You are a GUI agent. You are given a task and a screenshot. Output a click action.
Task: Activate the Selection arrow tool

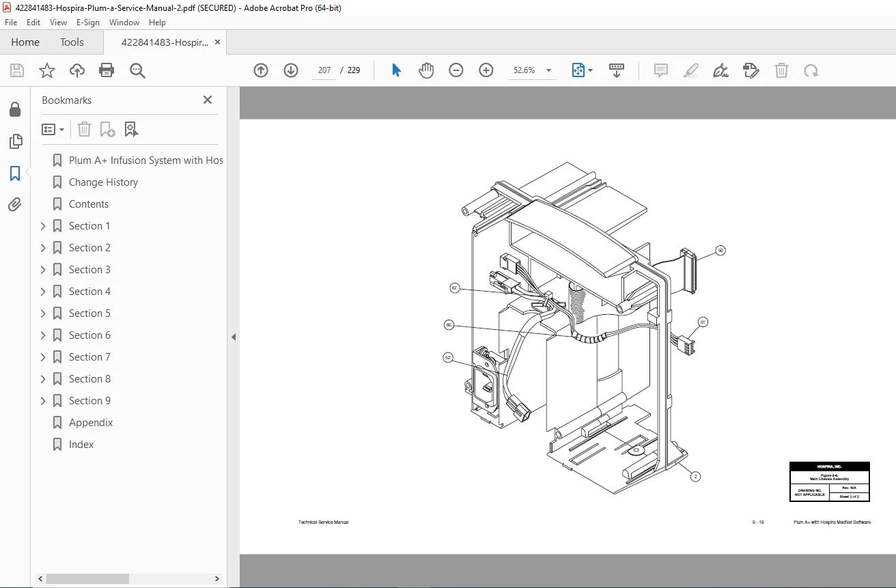396,70
